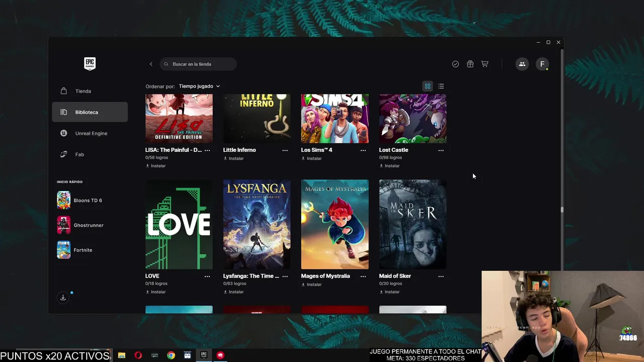644x362 pixels.
Task: Open Maid of Sker cover art
Action: [x=413, y=224]
